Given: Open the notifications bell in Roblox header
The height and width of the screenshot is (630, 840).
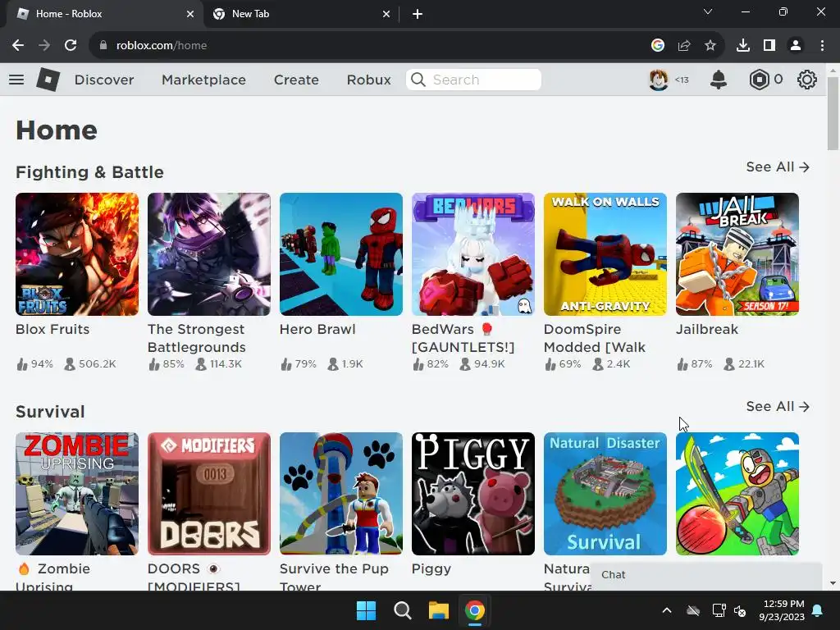Looking at the screenshot, I should (x=719, y=80).
